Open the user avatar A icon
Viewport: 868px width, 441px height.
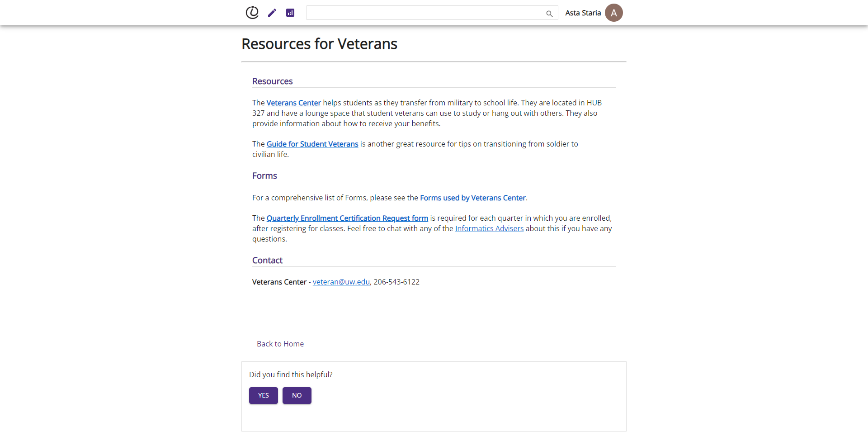tap(614, 13)
